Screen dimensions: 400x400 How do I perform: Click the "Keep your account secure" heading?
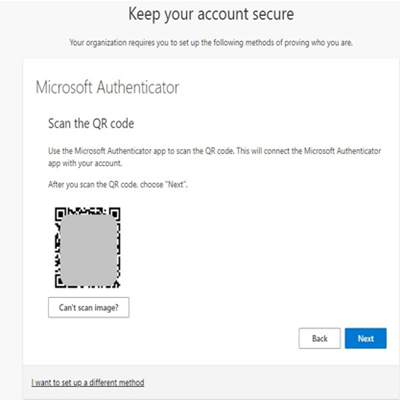(211, 15)
